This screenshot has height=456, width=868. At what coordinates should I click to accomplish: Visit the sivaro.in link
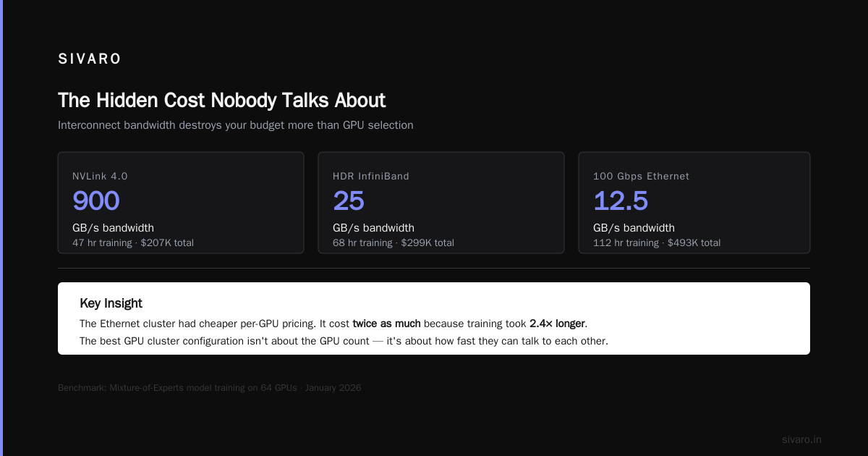tap(801, 439)
